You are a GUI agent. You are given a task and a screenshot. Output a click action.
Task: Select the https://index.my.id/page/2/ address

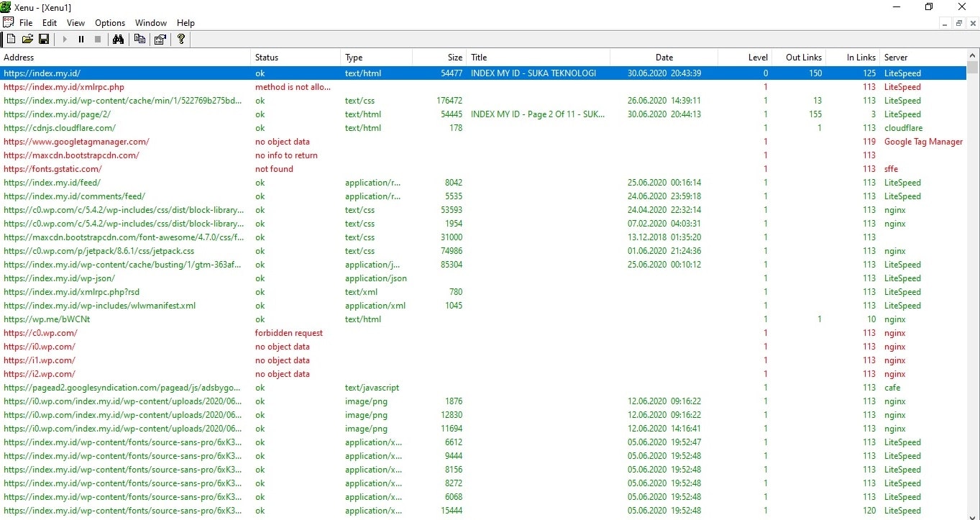tap(57, 114)
